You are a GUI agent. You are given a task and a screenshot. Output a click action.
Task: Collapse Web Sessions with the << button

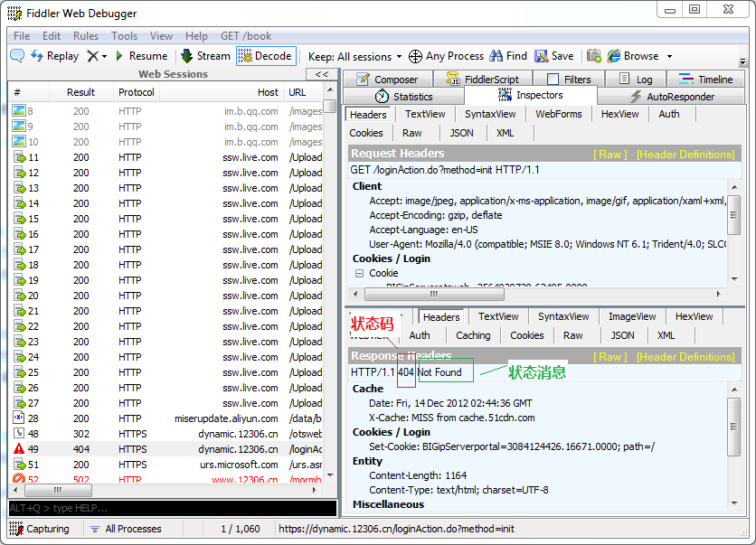[320, 74]
